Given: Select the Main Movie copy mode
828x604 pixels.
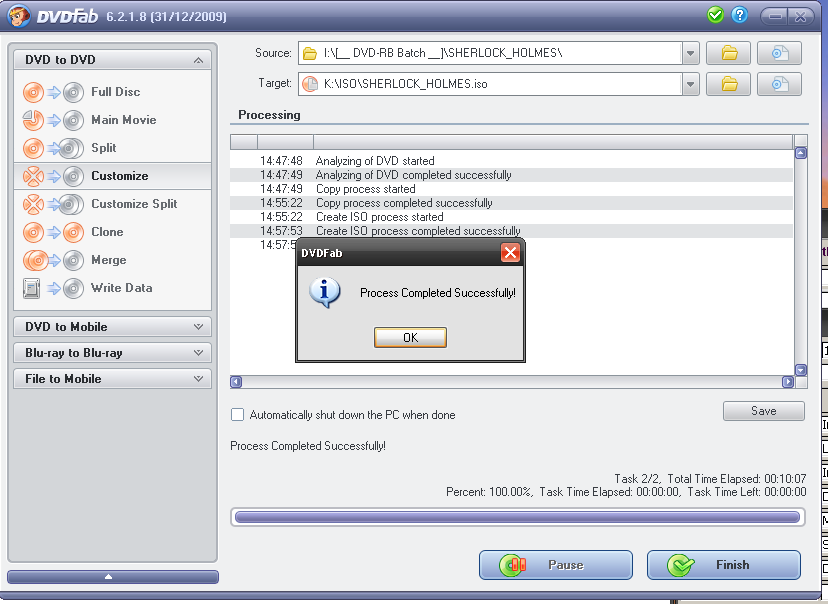Looking at the screenshot, I should [x=112, y=120].
